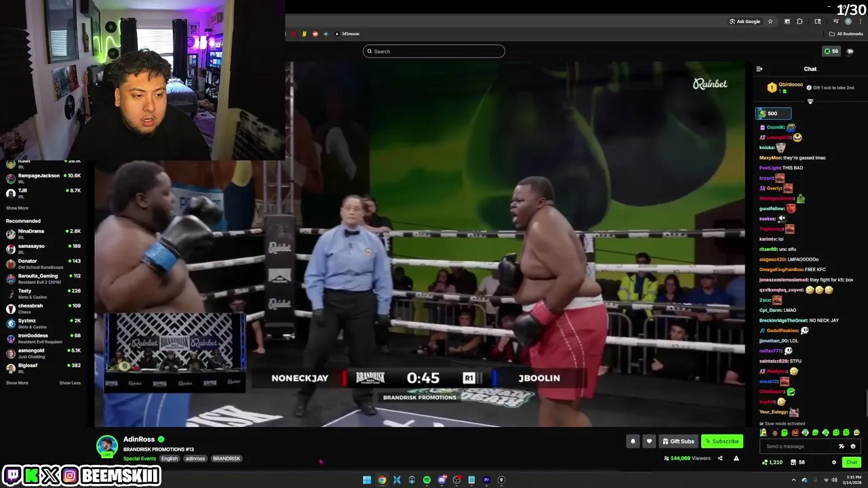
Task: Click the site Search field
Action: [x=434, y=51]
